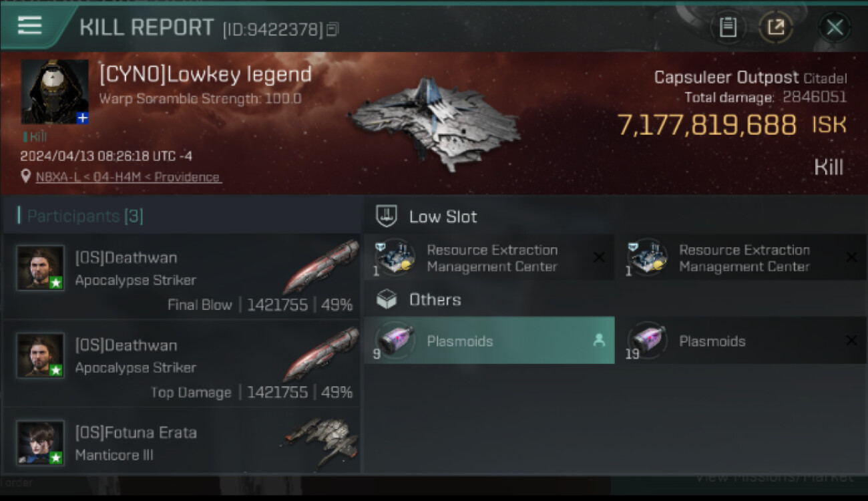868x501 pixels.
Task: Select first Resource Extraction Management Center item
Action: click(x=489, y=258)
